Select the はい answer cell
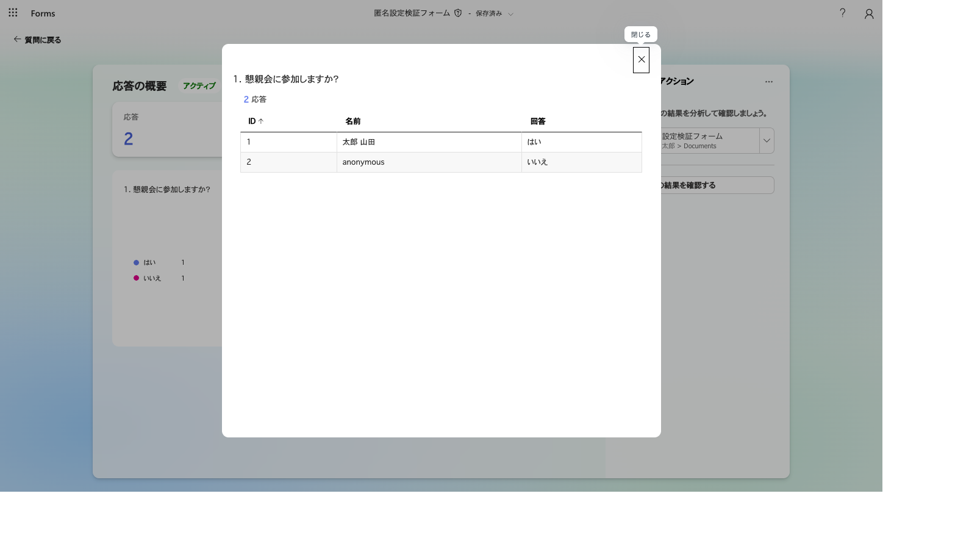Viewport: 980px width, 546px height. pos(582,142)
